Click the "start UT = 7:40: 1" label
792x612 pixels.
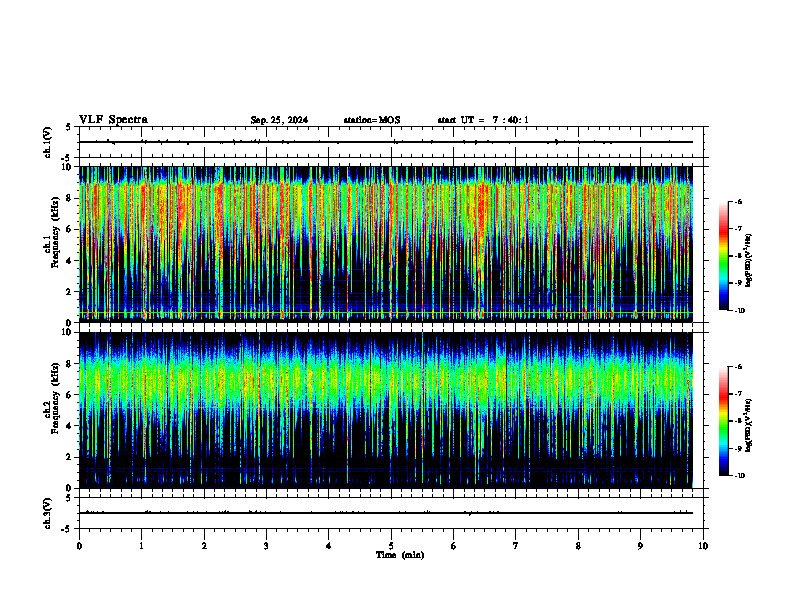click(483, 120)
